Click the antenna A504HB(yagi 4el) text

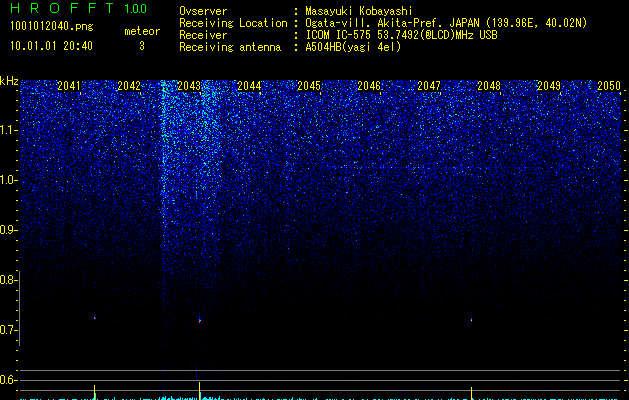coord(353,47)
